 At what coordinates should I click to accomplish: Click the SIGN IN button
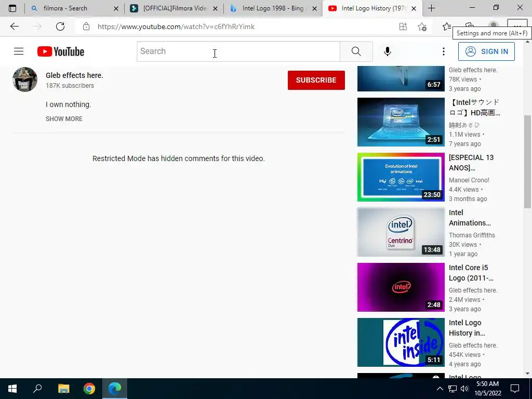tap(486, 51)
